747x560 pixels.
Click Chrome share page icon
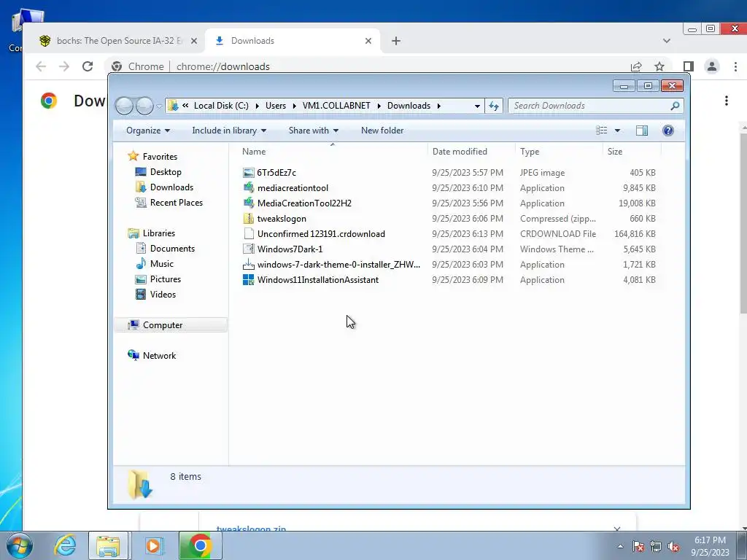coord(636,66)
